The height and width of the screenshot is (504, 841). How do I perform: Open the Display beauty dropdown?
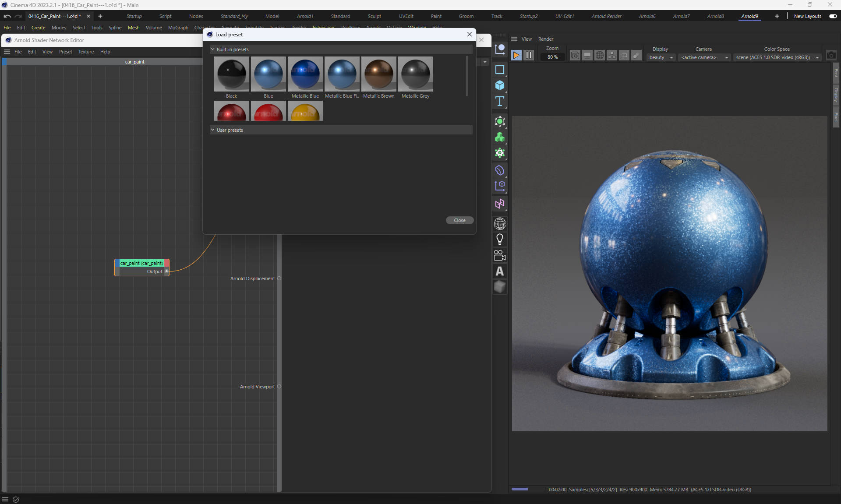click(x=661, y=57)
